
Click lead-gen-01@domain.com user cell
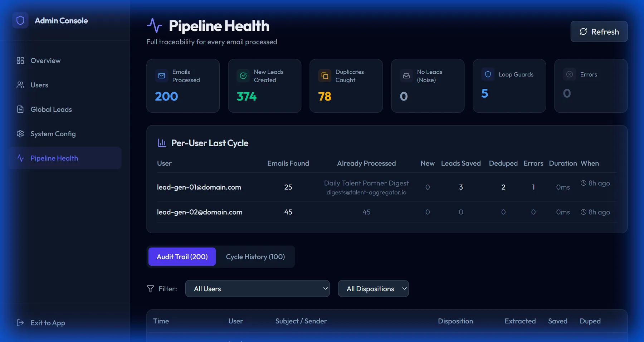199,187
